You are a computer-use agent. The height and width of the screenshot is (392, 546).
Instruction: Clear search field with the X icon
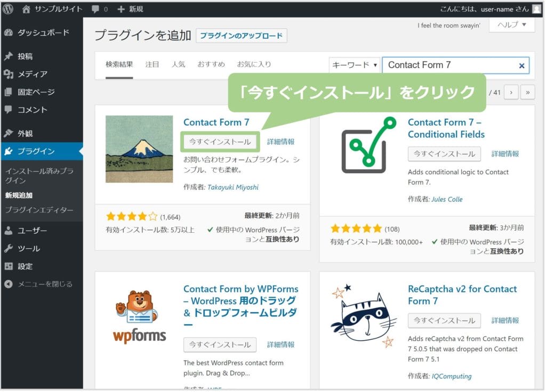coord(521,66)
